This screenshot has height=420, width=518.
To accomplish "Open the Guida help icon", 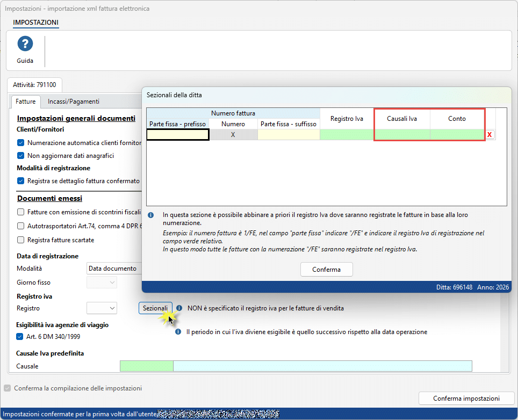I will (x=25, y=44).
